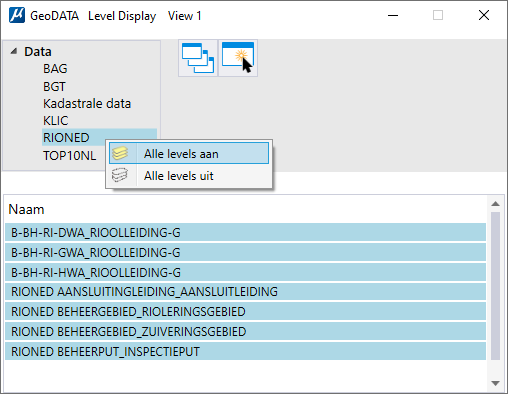Click the yellow layers icon for levels on
The image size is (508, 394).
(120, 154)
